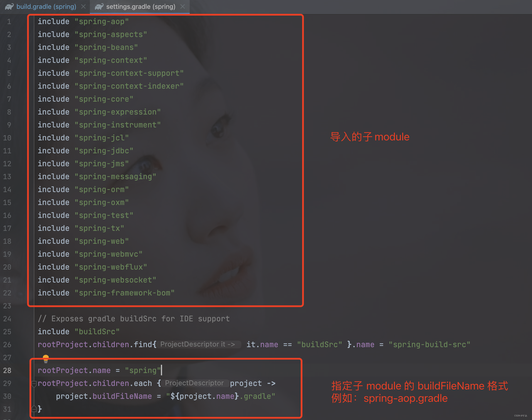Click the rootProject.name value "spring" on line 28
The image size is (532, 420).
pyautogui.click(x=142, y=370)
